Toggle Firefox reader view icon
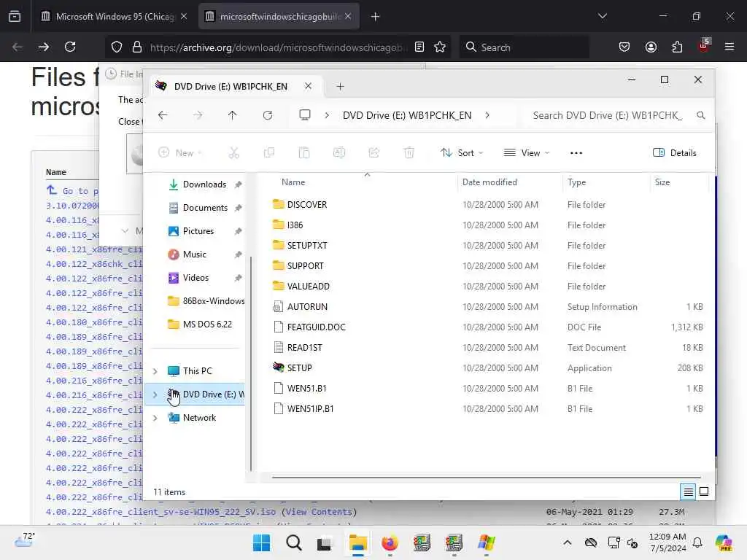747x560 pixels. pos(419,47)
